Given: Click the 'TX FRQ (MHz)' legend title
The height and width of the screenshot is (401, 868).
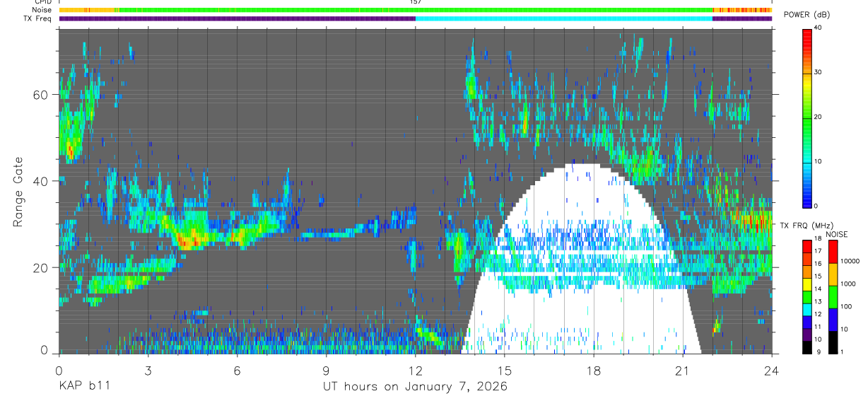Looking at the screenshot, I should click(807, 225).
